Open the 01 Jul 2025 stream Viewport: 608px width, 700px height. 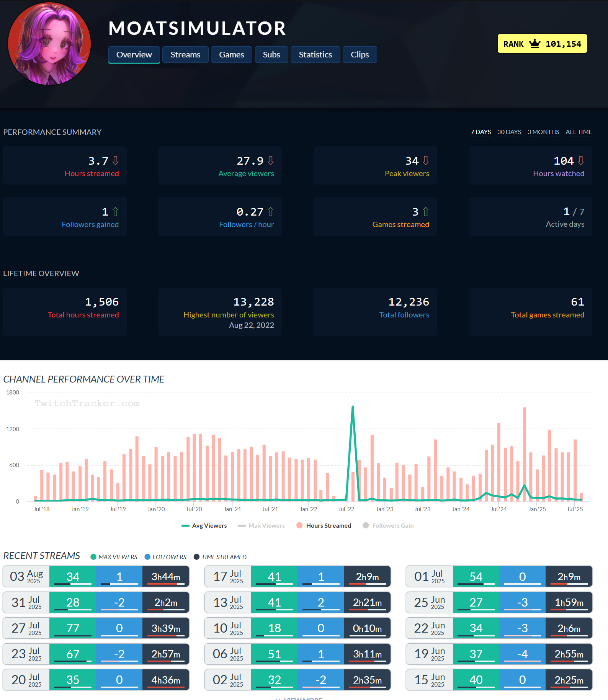pyautogui.click(x=499, y=576)
